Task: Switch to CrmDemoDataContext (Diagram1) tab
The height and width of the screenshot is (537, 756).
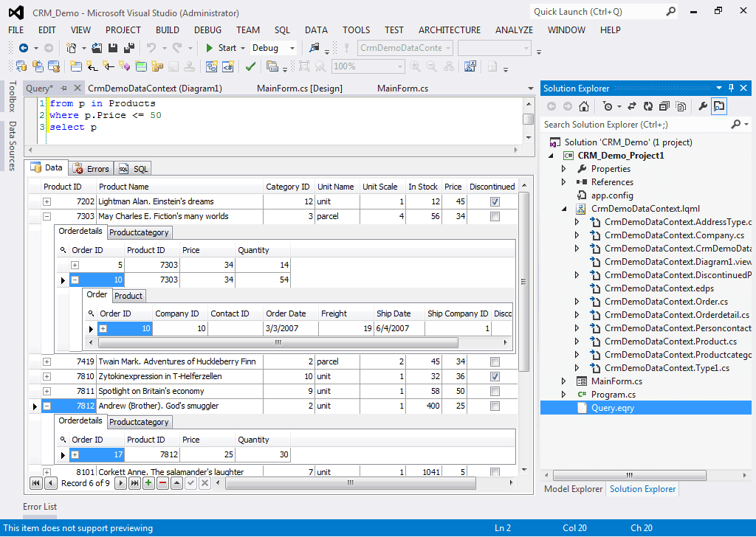Action: point(155,88)
